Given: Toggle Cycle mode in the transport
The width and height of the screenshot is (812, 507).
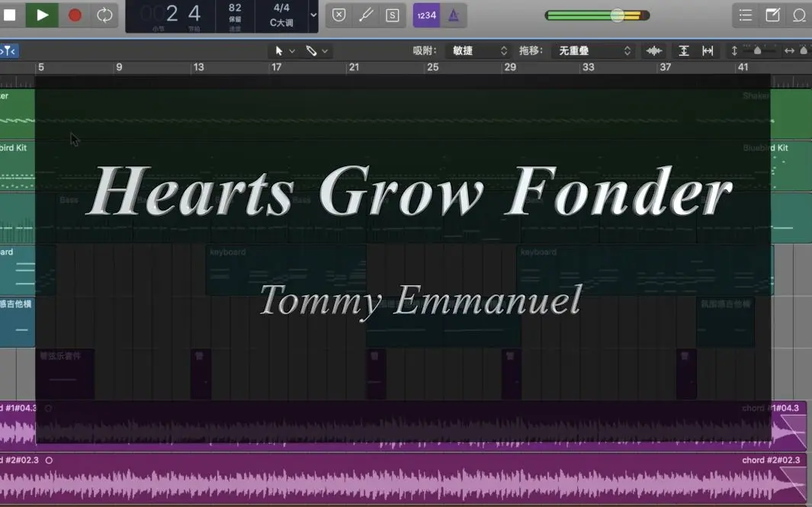Looking at the screenshot, I should [104, 15].
